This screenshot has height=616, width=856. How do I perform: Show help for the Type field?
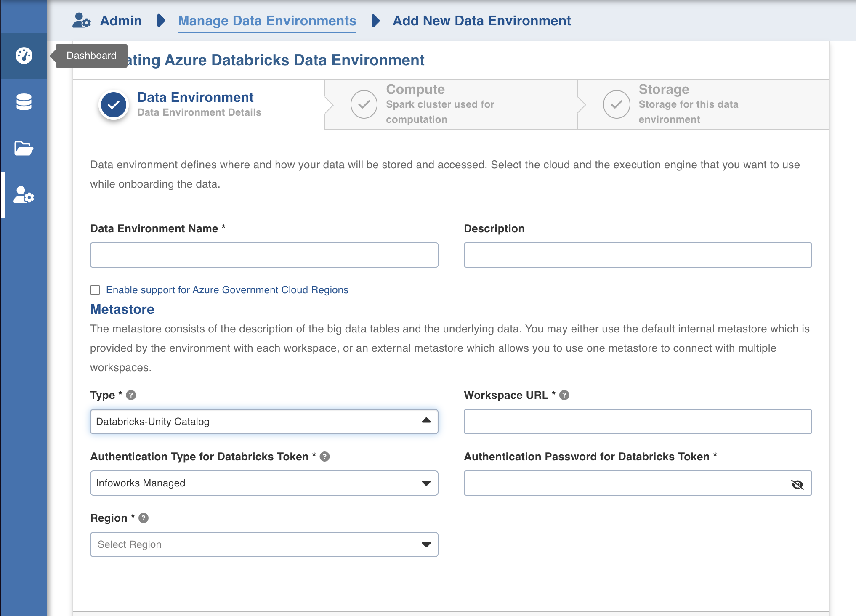[x=131, y=395]
